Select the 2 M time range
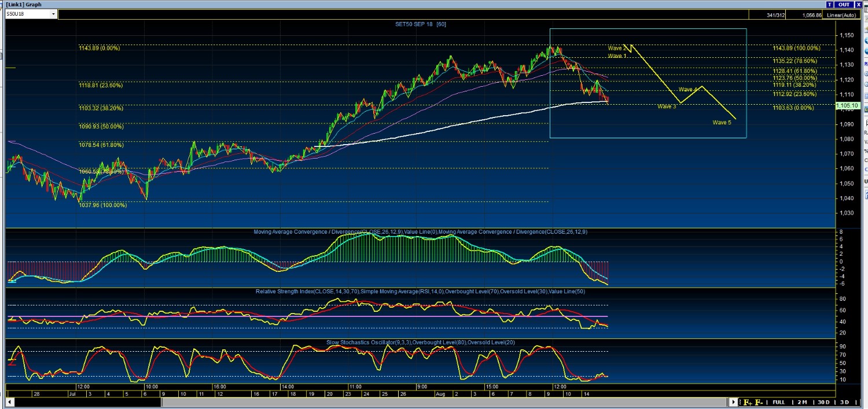 pos(801,402)
